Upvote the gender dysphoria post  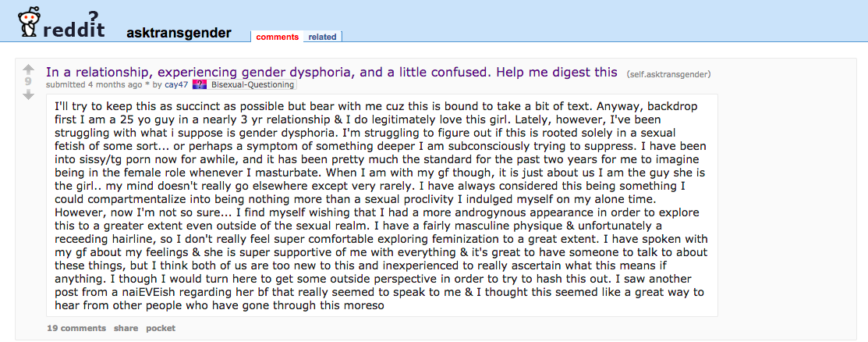coord(28,68)
